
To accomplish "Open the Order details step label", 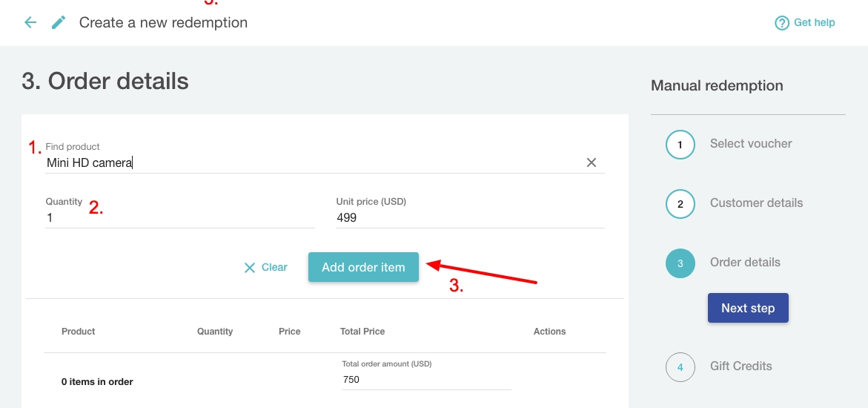I will [745, 262].
